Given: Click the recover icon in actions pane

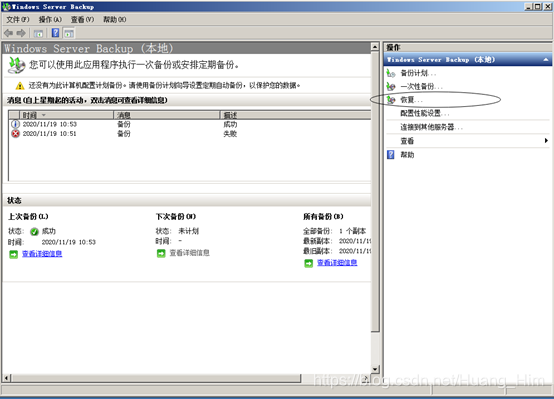Looking at the screenshot, I should pyautogui.click(x=391, y=100).
